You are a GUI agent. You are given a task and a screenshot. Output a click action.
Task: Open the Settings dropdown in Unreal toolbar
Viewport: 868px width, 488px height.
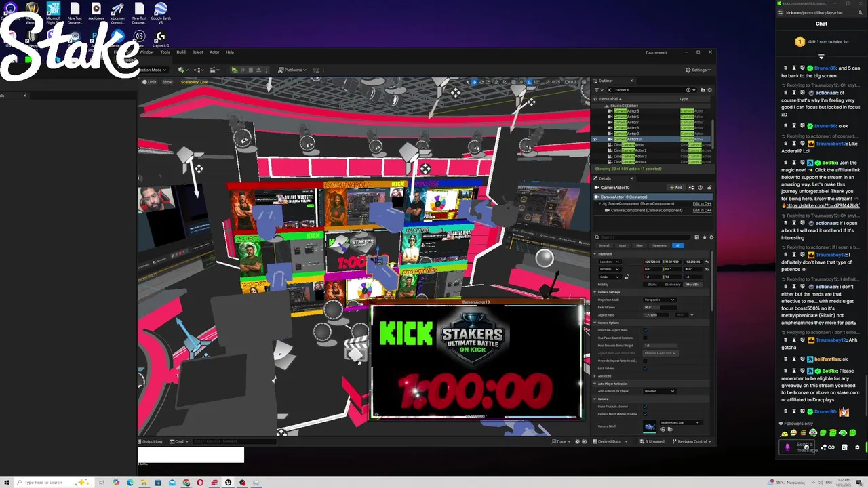(698, 70)
